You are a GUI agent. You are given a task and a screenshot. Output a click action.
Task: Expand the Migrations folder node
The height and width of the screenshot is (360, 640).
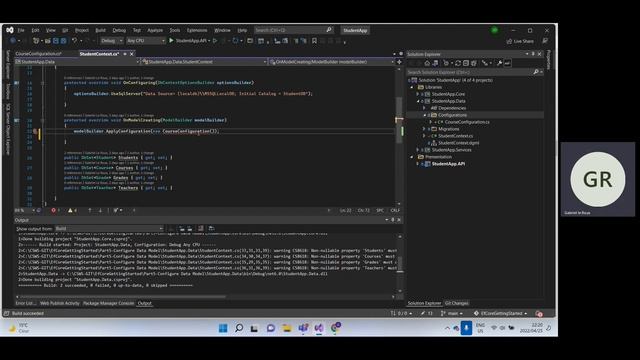[424, 129]
